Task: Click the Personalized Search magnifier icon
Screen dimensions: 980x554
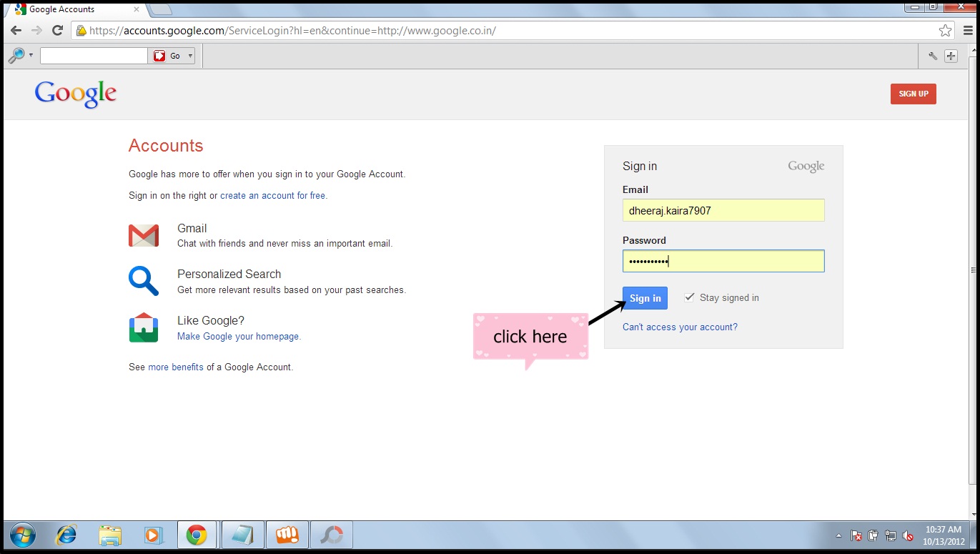Action: [x=144, y=281]
